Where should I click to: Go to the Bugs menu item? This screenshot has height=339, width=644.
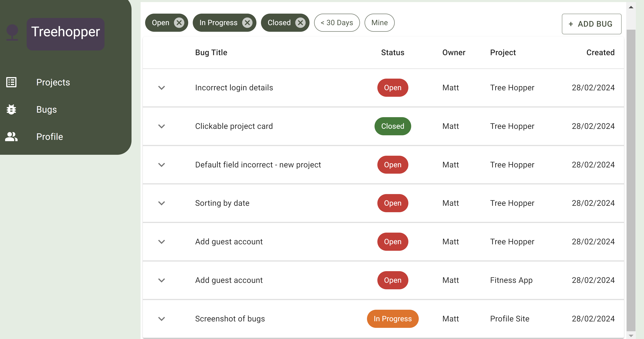pyautogui.click(x=46, y=109)
